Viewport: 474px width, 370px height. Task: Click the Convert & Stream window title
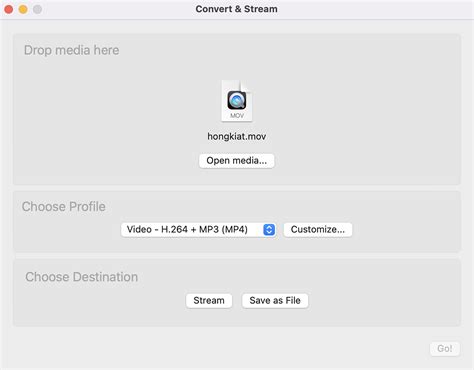click(x=236, y=9)
